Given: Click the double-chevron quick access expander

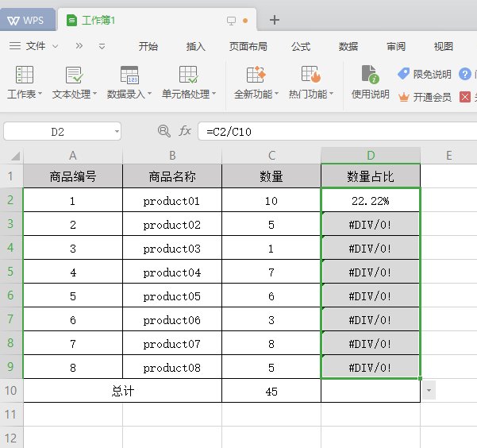Looking at the screenshot, I should [79, 46].
